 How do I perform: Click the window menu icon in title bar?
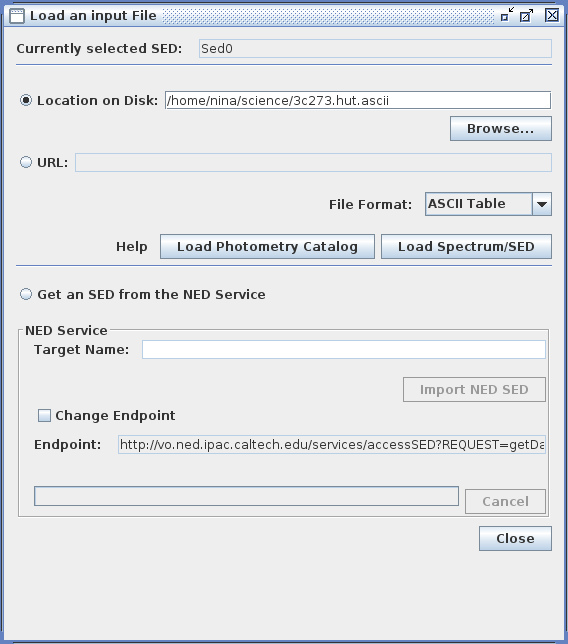pyautogui.click(x=17, y=16)
